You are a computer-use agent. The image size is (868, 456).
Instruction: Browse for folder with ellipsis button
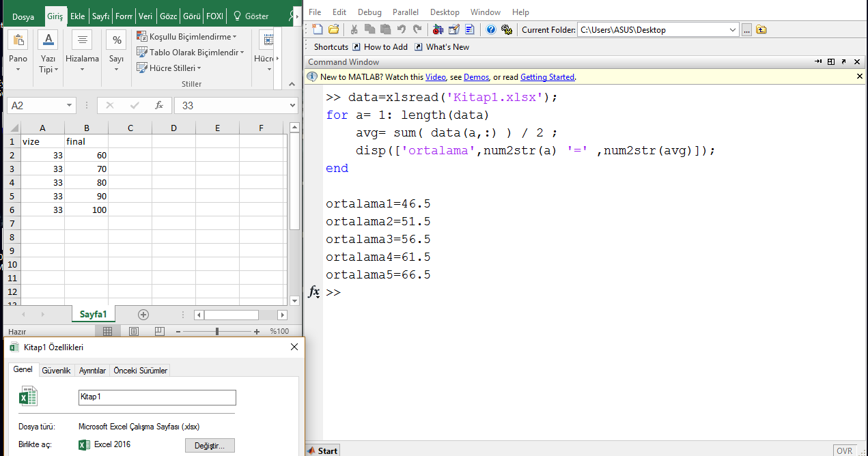point(747,29)
